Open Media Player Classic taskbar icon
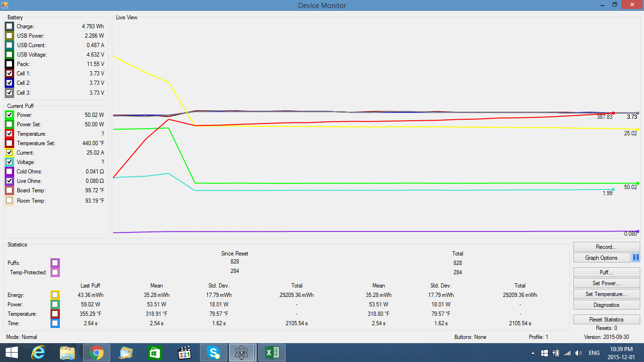 click(x=184, y=353)
